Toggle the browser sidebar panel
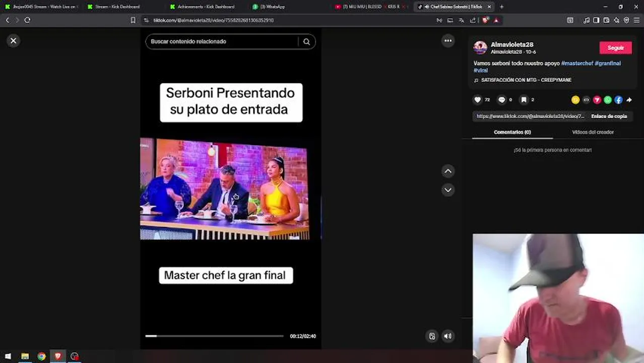This screenshot has height=363, width=644. [596, 20]
